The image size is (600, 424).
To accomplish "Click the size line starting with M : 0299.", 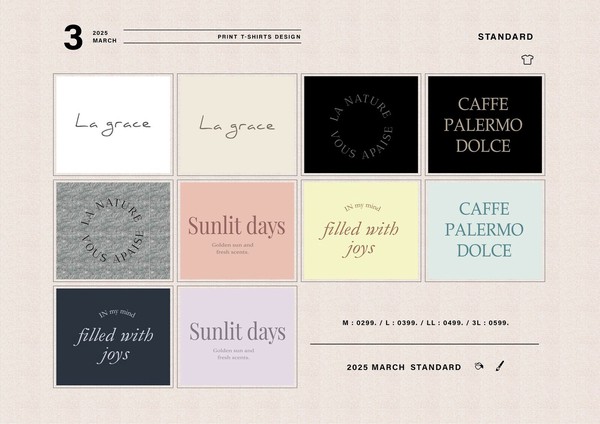I will tap(426, 323).
